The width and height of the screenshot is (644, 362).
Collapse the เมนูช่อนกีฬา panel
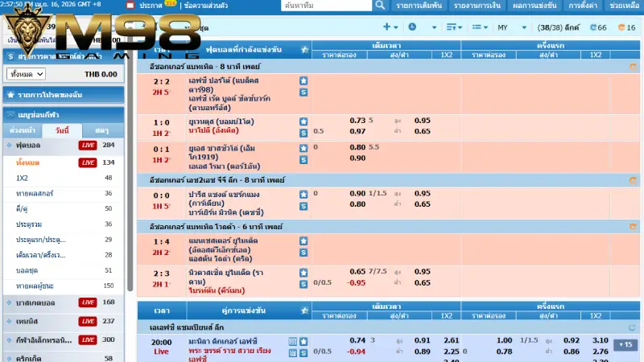click(x=10, y=115)
